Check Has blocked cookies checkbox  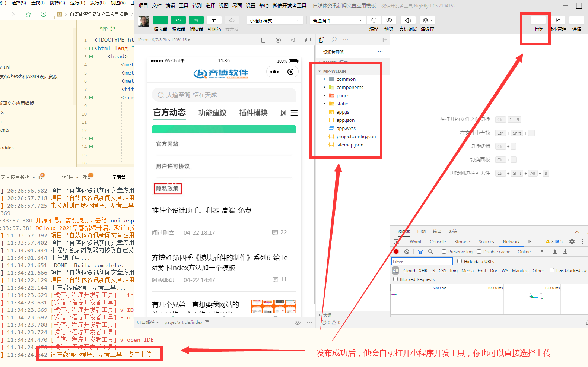552,270
